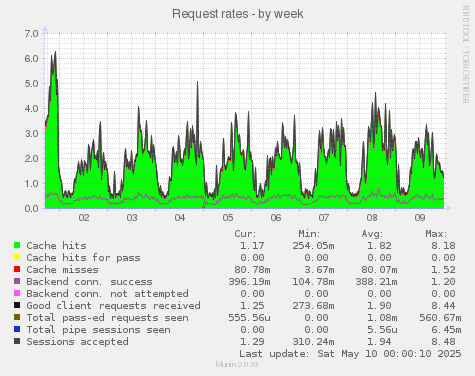Click the pass-ed requests max value 560.67m
475x376 pixels.
click(x=440, y=318)
